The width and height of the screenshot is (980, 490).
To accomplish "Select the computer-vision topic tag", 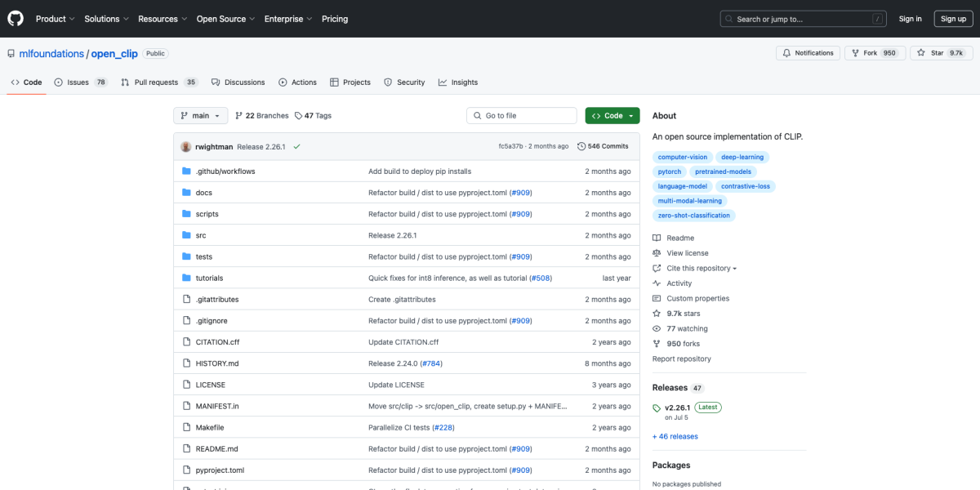I will pyautogui.click(x=683, y=157).
